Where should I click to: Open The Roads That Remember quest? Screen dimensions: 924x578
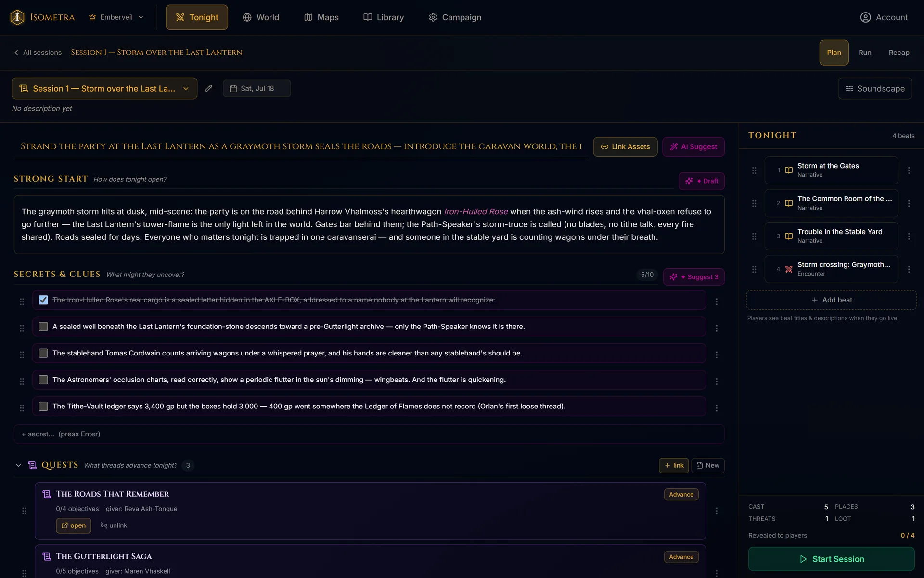point(74,525)
